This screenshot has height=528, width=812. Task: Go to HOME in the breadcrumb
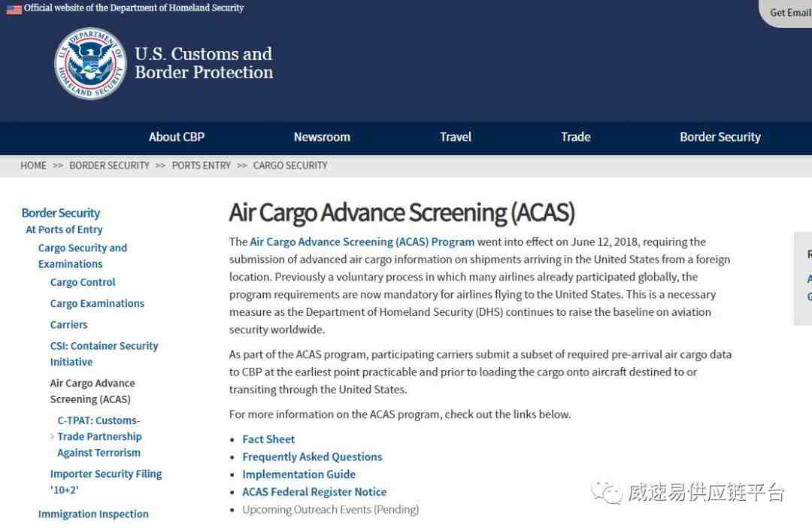(33, 165)
